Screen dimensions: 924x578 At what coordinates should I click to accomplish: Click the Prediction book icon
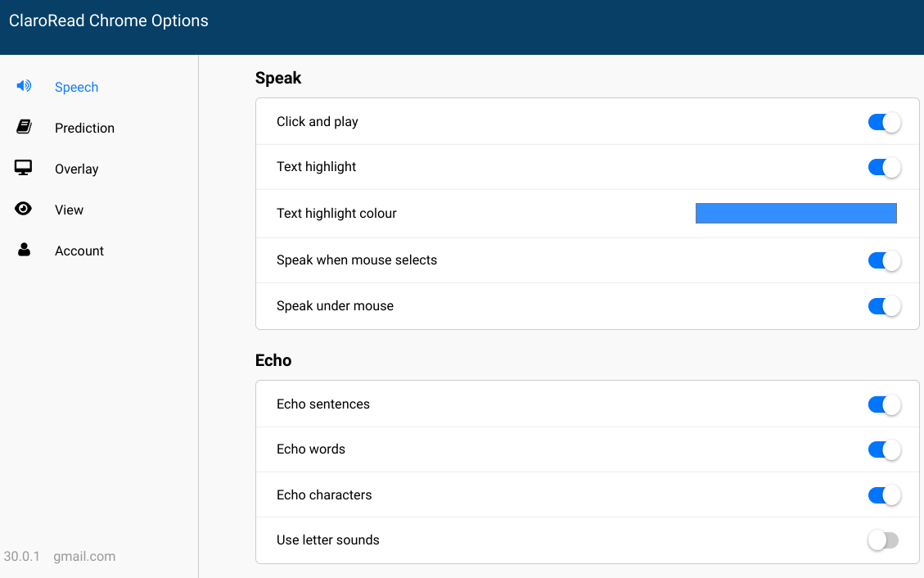[24, 127]
